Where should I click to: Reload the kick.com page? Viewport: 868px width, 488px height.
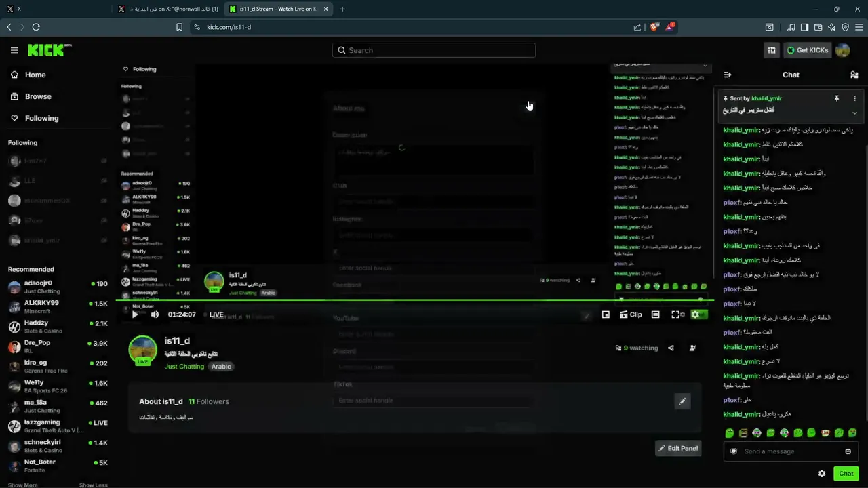[x=36, y=27]
